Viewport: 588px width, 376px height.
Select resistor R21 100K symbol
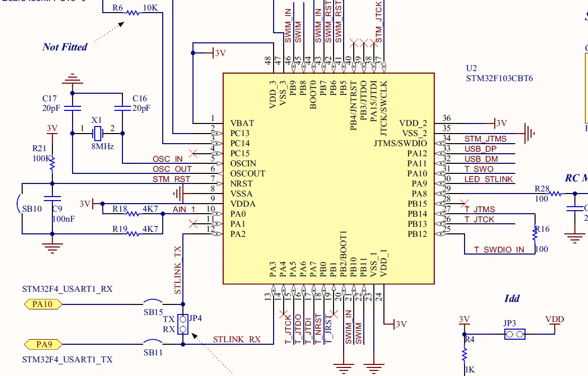(52, 162)
